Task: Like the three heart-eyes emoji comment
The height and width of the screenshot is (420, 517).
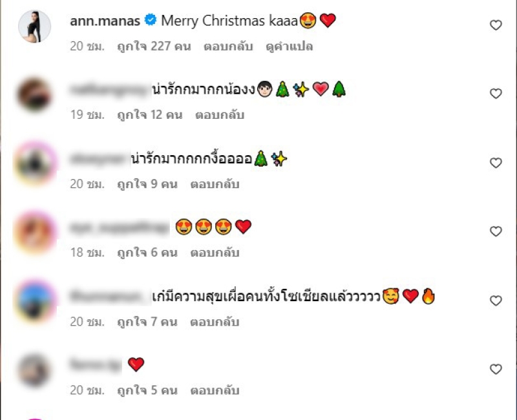Action: click(496, 231)
